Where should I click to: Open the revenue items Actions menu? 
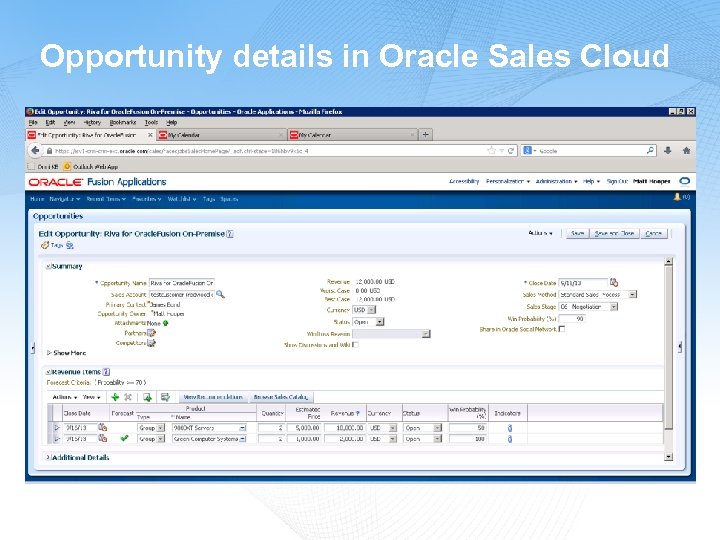(64, 397)
